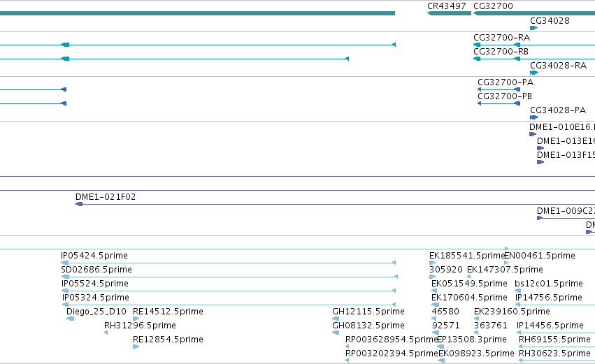Click the IP05424.5prime EST label
Image resolution: width=595 pixels, height=364 pixels.
[x=94, y=256]
